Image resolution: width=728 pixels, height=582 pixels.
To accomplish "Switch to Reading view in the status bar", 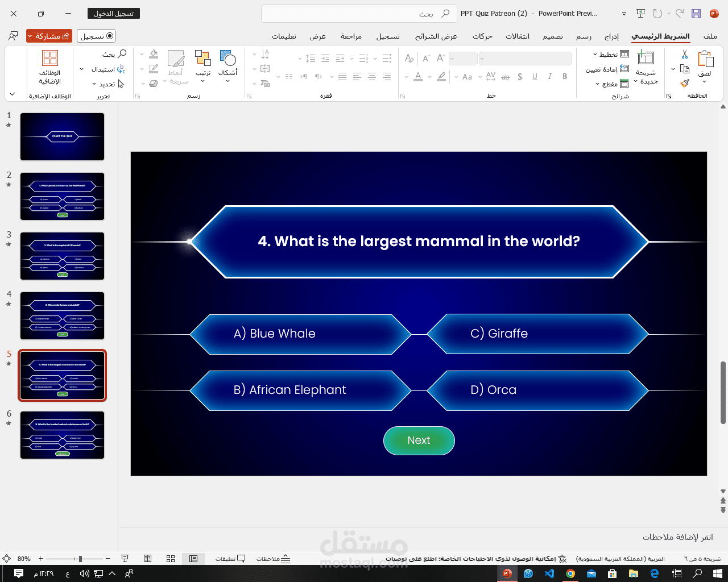I will 148,559.
